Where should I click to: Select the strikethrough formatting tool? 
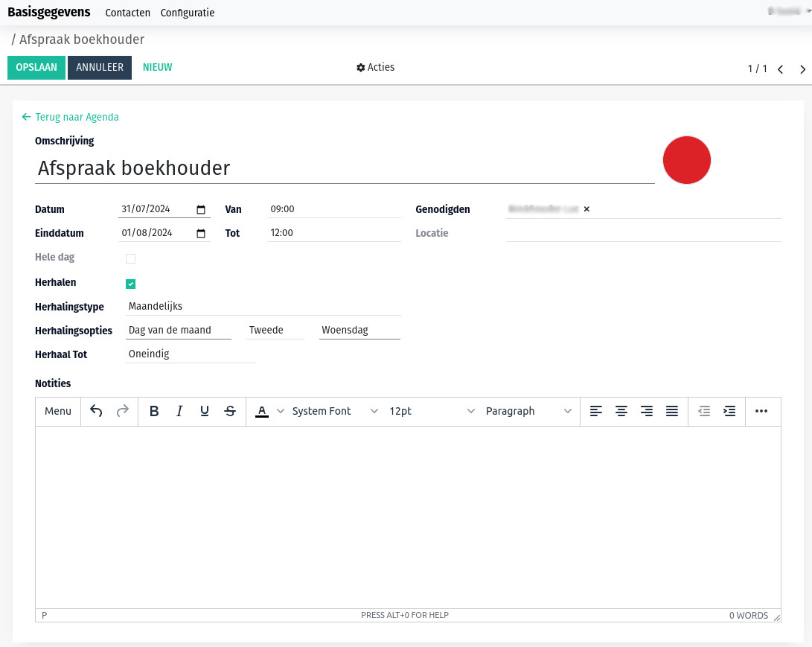coord(229,411)
